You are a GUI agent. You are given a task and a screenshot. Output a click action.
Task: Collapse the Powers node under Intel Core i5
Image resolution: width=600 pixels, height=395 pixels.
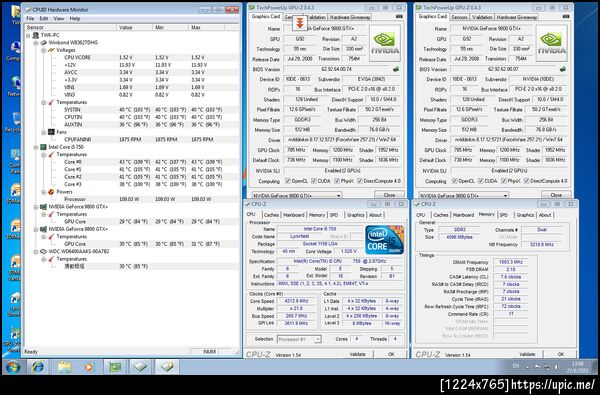(44, 192)
